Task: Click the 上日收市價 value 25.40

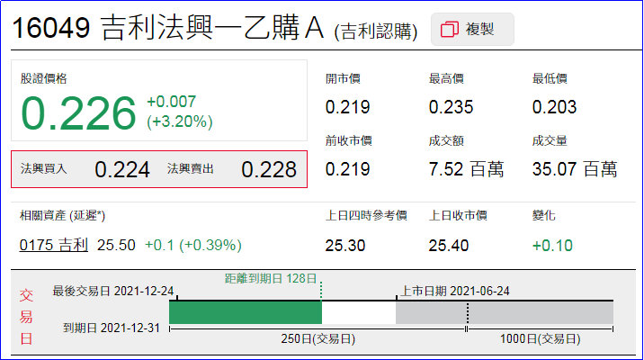Action: tap(449, 246)
